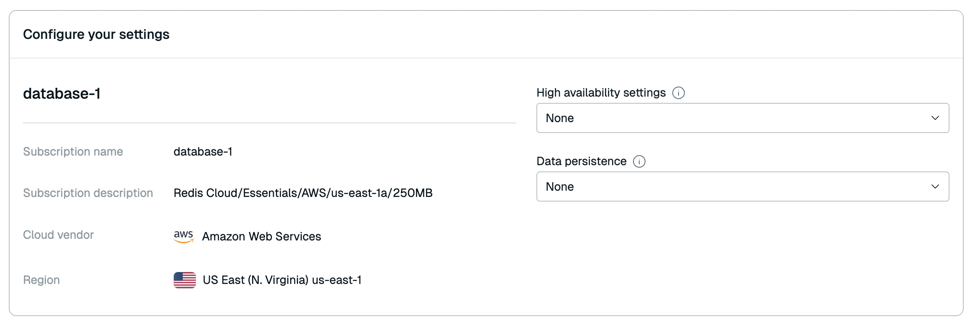Image resolution: width=980 pixels, height=327 pixels.
Task: Click the Subscription name label
Action: pos(73,151)
